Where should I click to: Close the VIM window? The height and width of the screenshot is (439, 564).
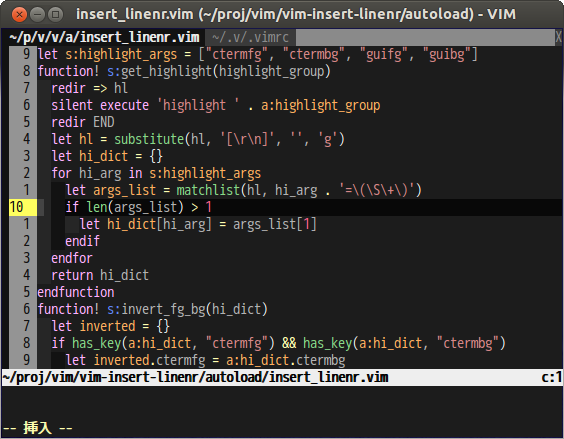19,15
